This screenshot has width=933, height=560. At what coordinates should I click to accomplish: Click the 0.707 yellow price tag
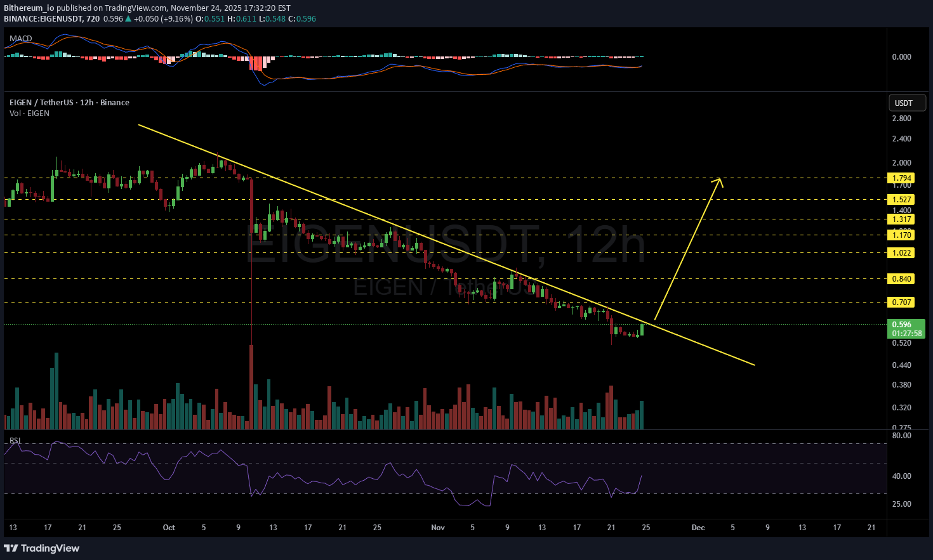pos(901,303)
